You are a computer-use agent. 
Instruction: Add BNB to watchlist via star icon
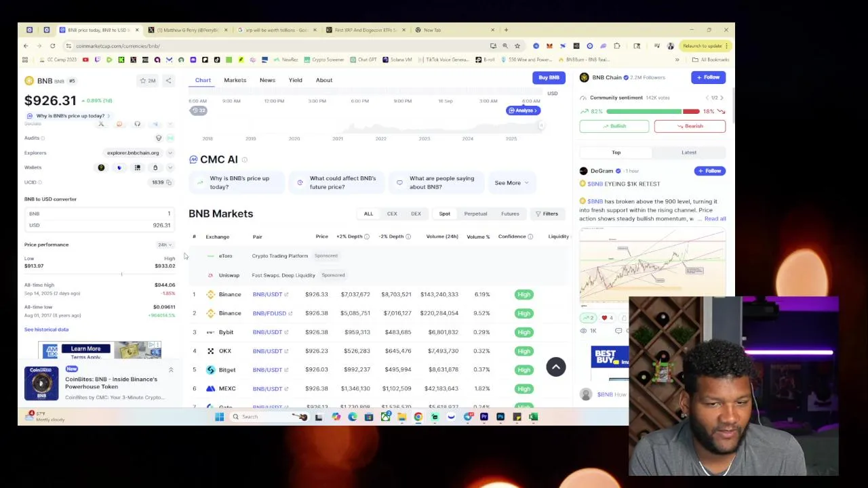(x=147, y=81)
